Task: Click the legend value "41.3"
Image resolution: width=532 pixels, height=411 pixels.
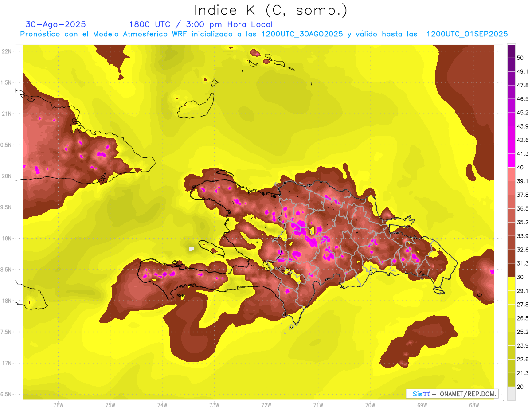Action: click(523, 154)
